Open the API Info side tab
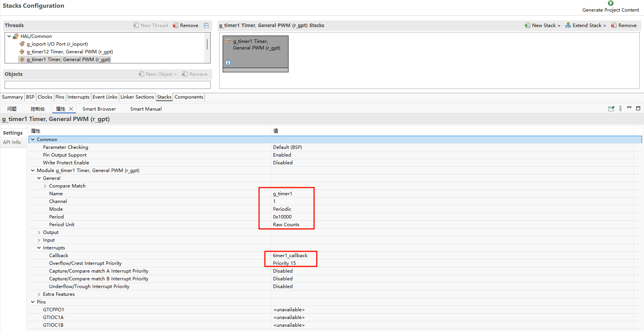Image resolution: width=644 pixels, height=331 pixels. click(12, 142)
